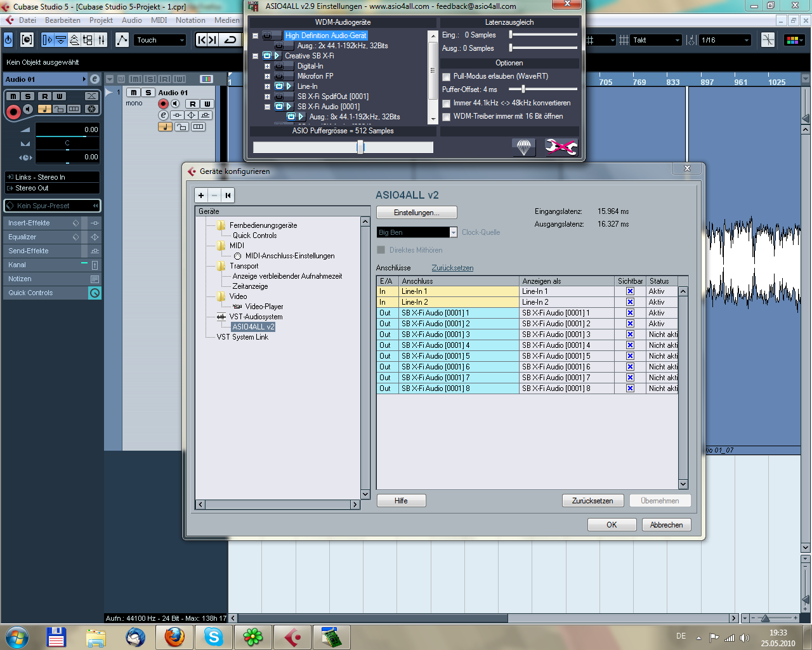Image resolution: width=812 pixels, height=650 pixels.
Task: Click ASIO Puffergrösse slider handle
Action: [360, 147]
